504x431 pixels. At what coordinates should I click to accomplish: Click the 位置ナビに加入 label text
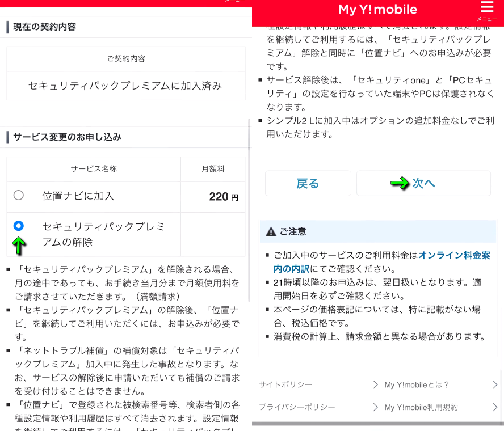coord(78,196)
